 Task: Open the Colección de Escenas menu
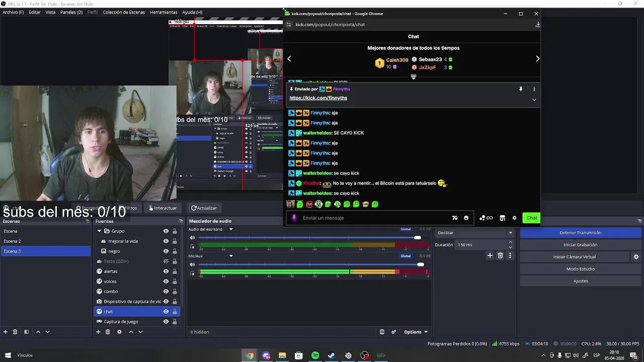tap(124, 12)
